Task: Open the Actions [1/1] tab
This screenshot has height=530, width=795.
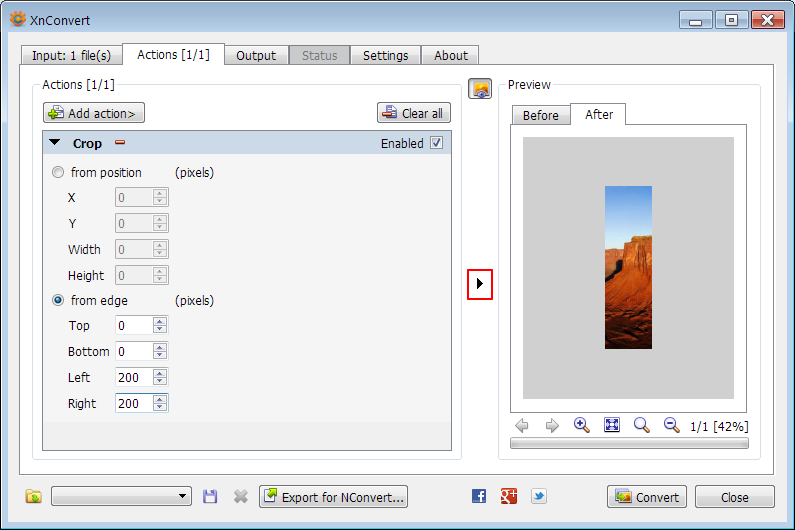Action: [173, 55]
